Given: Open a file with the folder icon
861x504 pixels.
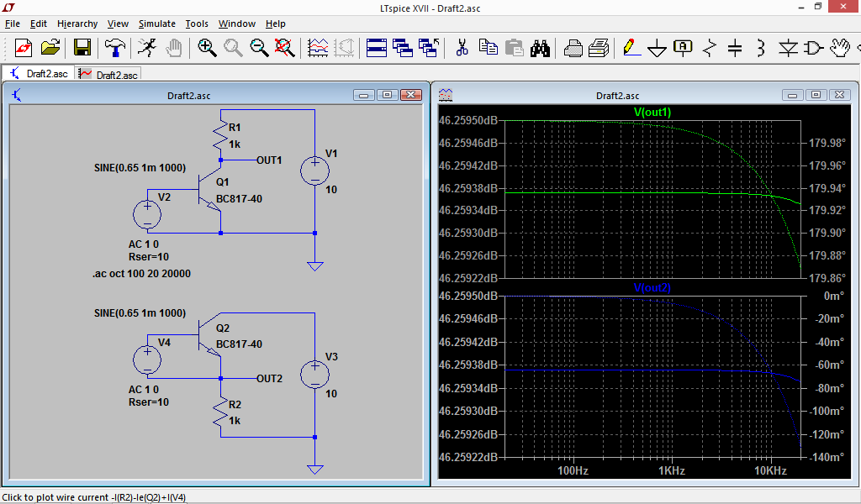Looking at the screenshot, I should click(50, 48).
